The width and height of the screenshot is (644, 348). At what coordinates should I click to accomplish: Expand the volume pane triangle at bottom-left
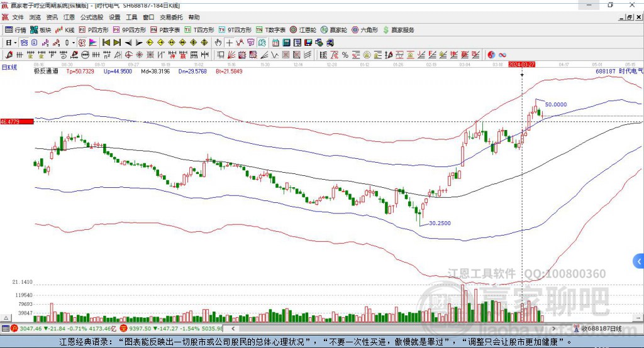[6, 318]
